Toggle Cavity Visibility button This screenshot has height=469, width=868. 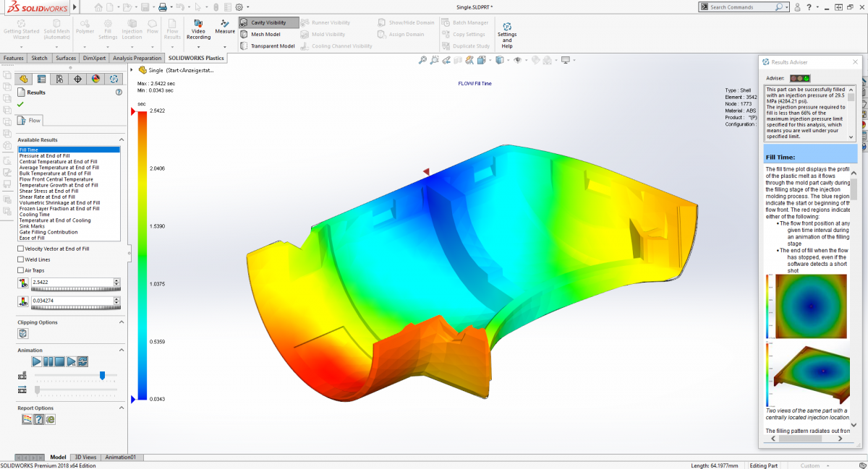(268, 22)
